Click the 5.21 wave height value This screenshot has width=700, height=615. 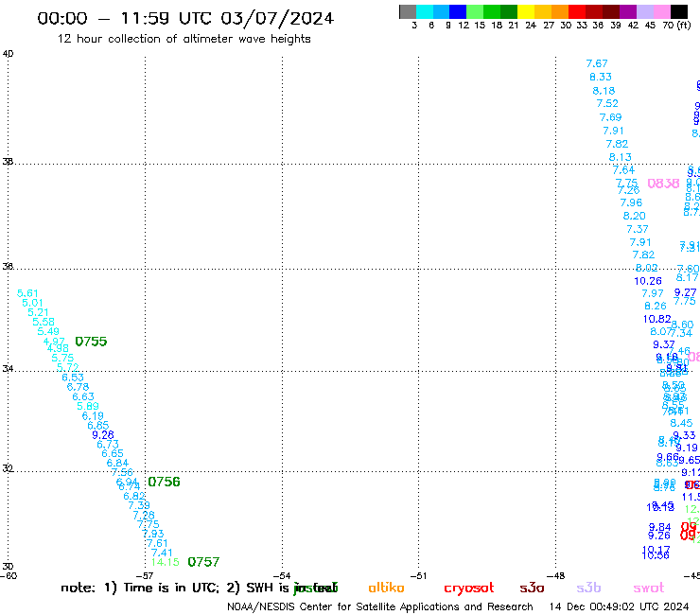tap(38, 312)
